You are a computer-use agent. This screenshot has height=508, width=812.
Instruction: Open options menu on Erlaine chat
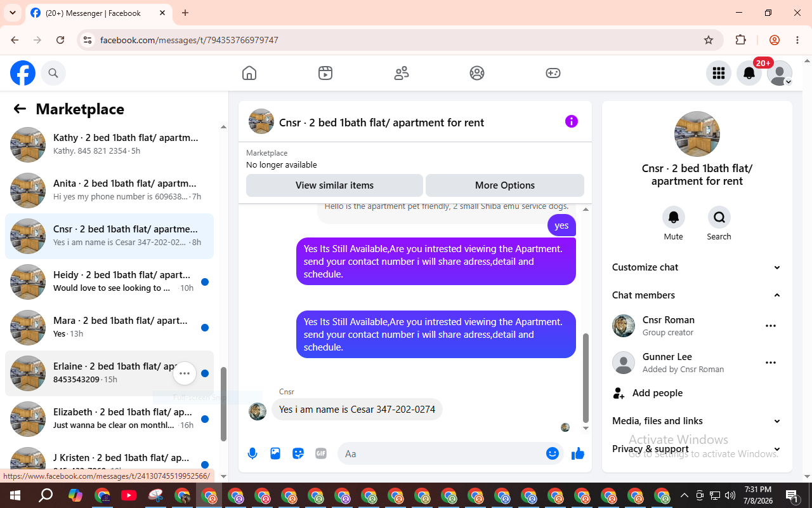click(185, 373)
